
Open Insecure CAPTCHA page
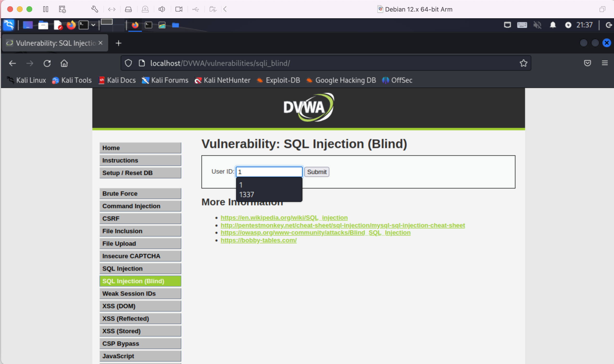(140, 256)
